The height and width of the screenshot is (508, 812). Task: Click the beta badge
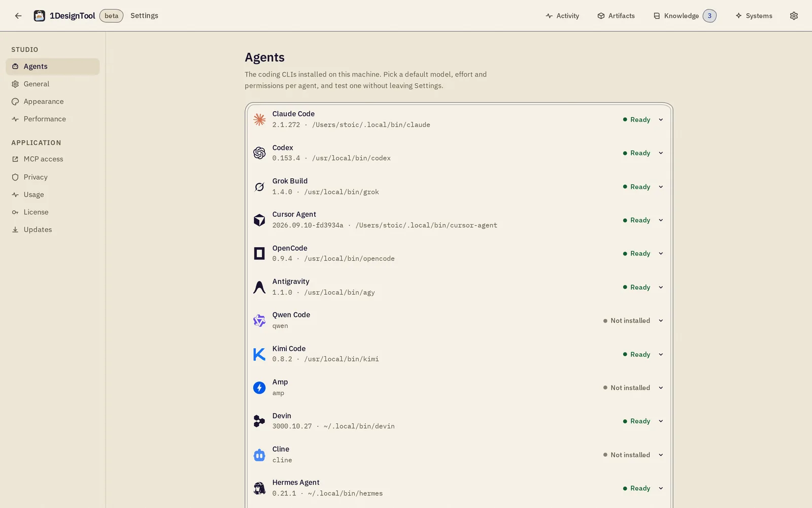click(x=112, y=16)
